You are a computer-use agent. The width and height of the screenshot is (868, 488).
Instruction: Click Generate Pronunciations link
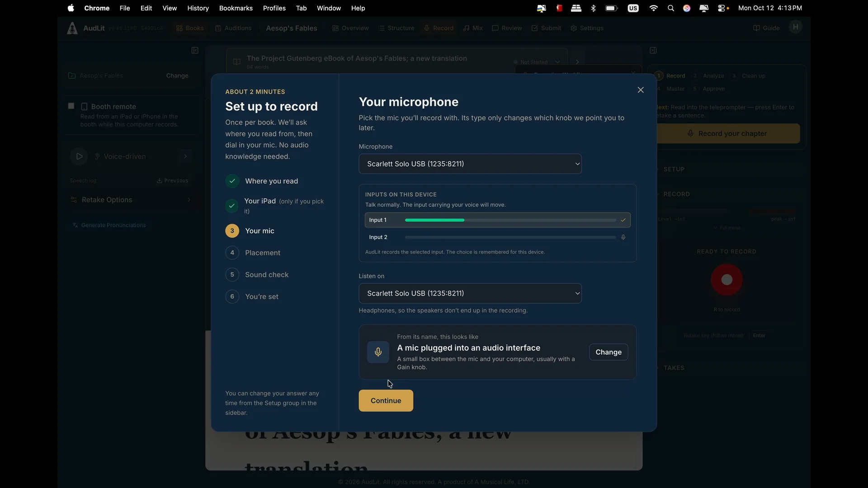[x=109, y=225]
